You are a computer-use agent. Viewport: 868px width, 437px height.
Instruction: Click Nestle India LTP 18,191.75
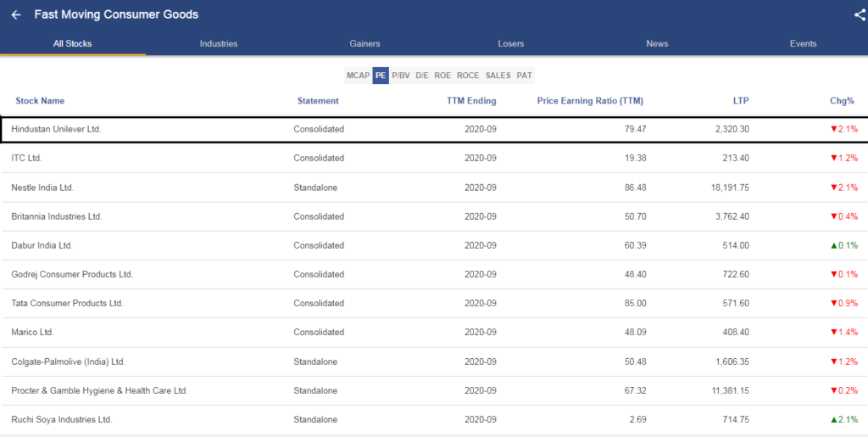click(x=730, y=188)
